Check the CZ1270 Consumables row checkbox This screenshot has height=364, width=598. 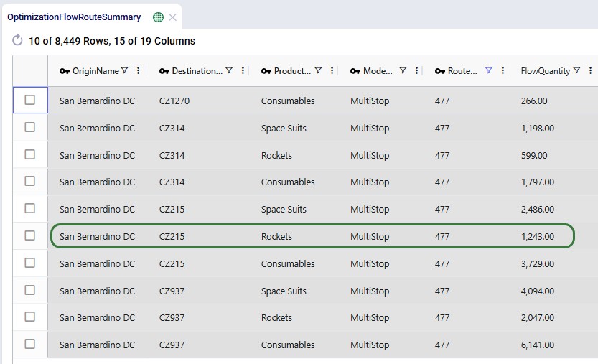tap(29, 100)
